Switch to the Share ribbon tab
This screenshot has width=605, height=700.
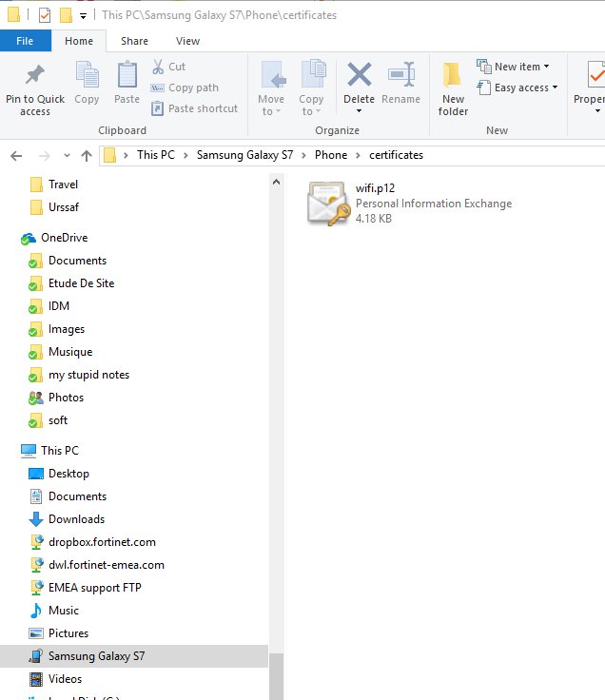point(134,41)
